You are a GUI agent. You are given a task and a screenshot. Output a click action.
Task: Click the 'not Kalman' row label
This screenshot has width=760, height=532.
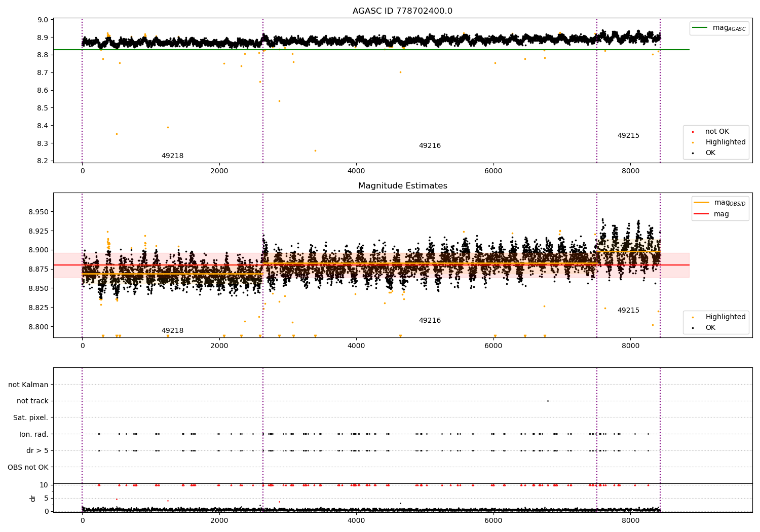coord(28,385)
